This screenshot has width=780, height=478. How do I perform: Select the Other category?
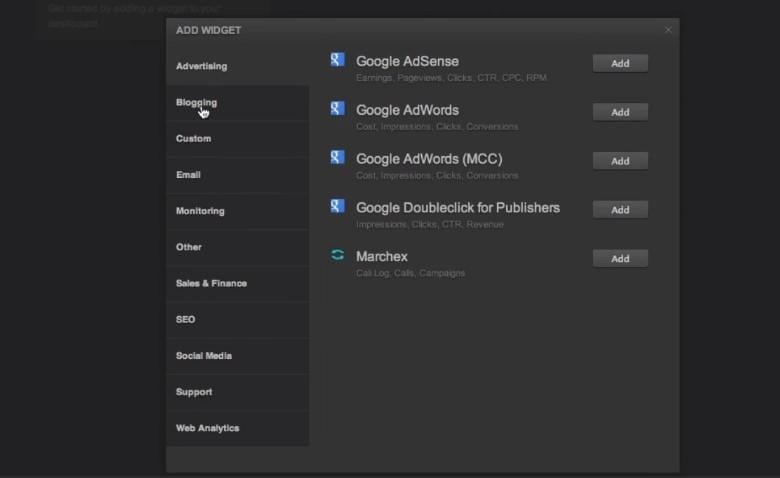coord(238,247)
